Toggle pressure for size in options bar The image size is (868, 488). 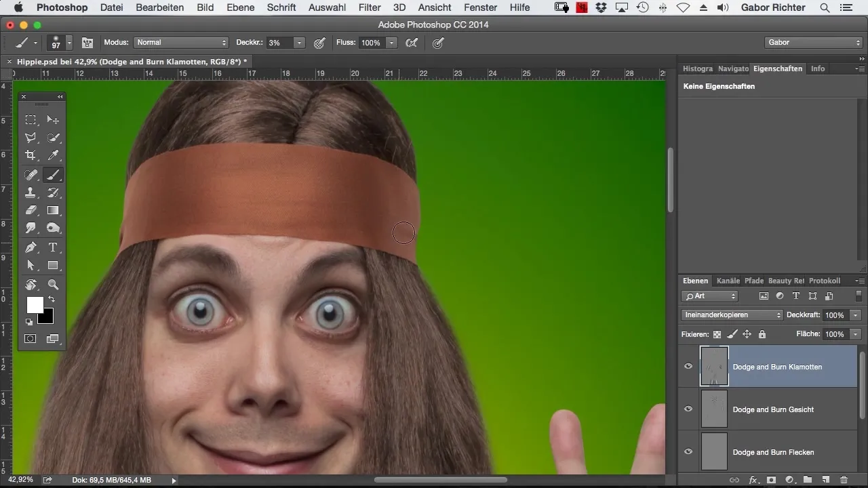pyautogui.click(x=439, y=43)
